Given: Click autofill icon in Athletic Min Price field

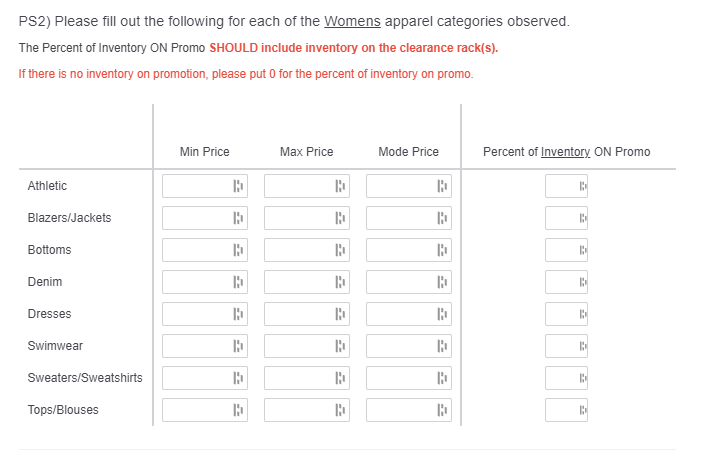Looking at the screenshot, I should click(237, 186).
